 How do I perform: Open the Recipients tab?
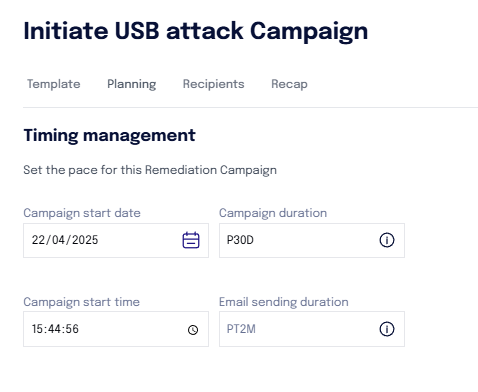214,84
